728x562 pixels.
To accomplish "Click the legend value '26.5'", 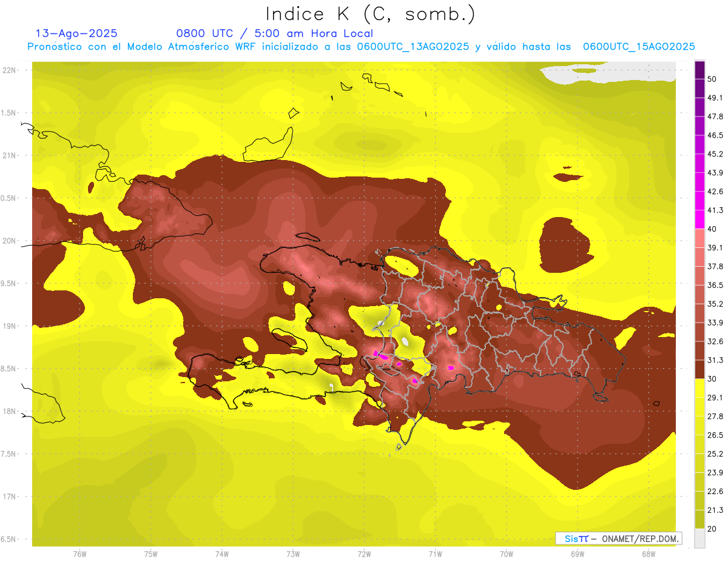I will pos(715,435).
